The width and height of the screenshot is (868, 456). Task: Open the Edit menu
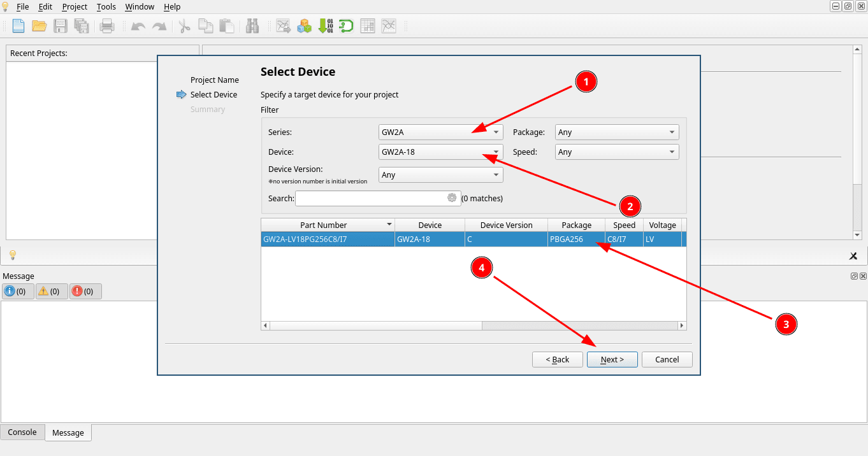[45, 7]
